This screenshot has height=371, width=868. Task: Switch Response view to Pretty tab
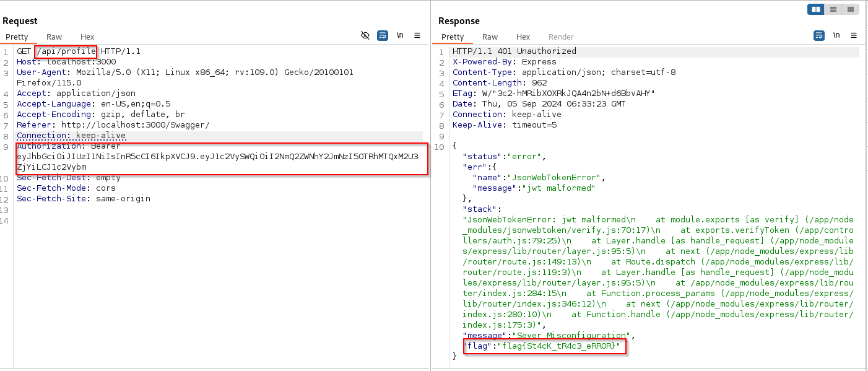pyautogui.click(x=453, y=37)
